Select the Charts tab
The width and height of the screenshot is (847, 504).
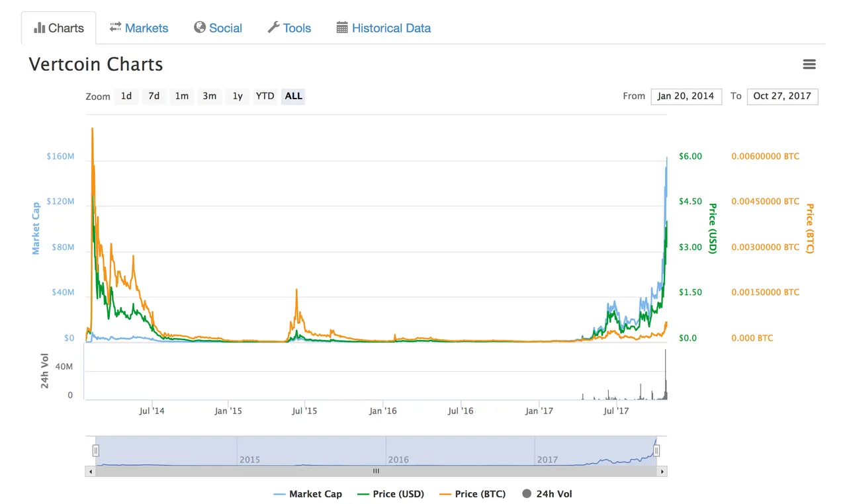tap(59, 28)
